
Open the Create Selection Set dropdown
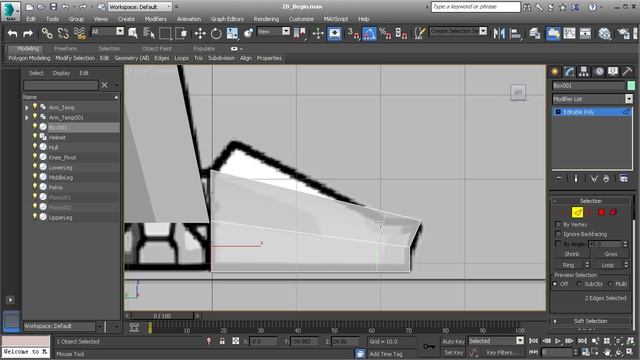458,31
